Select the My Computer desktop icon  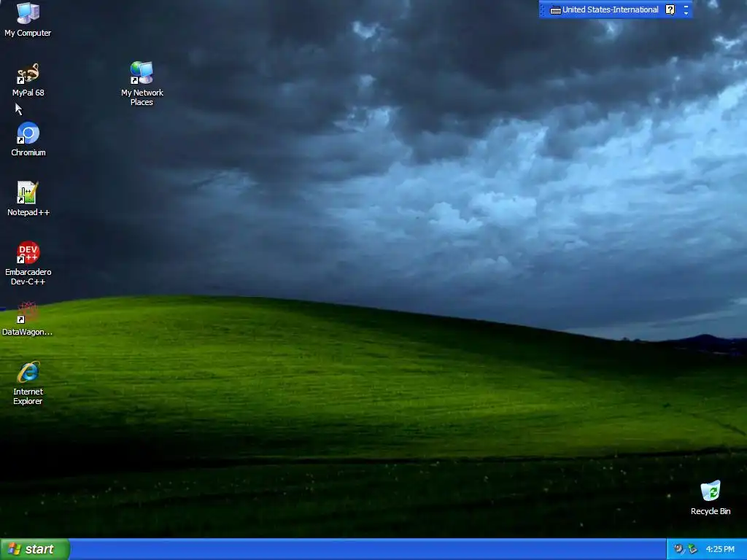pos(28,20)
